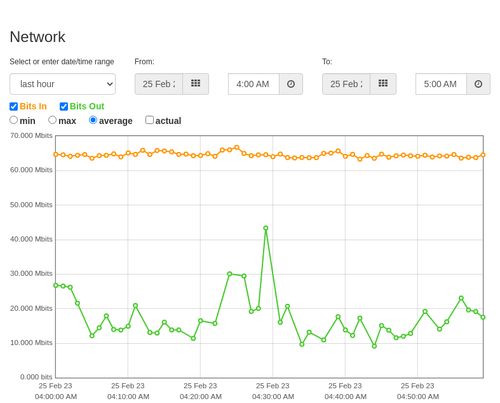This screenshot has height=403, width=500.
Task: Open the From time clock picker icon
Action: tap(291, 84)
